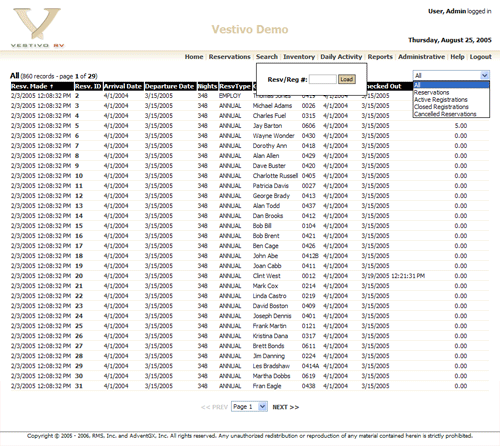Screen dimensions: 500x446
Task: Select Closed Registrations option
Action: [x=441, y=107]
